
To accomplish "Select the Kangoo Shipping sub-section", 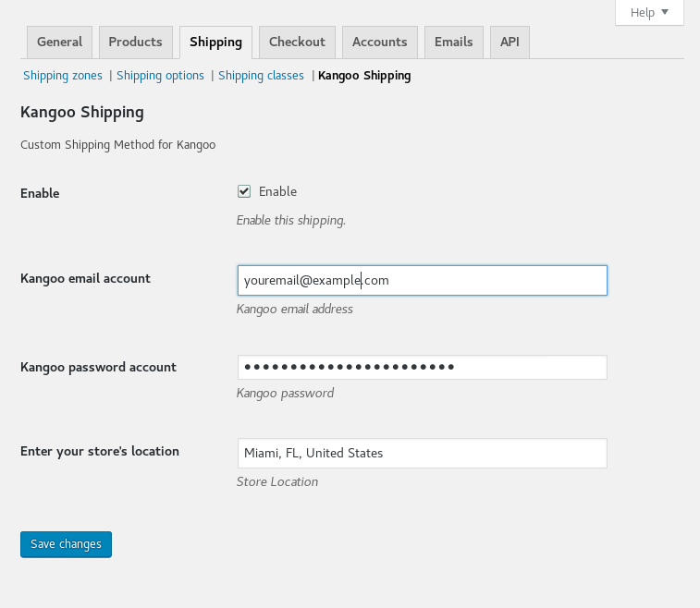I will pyautogui.click(x=364, y=76).
